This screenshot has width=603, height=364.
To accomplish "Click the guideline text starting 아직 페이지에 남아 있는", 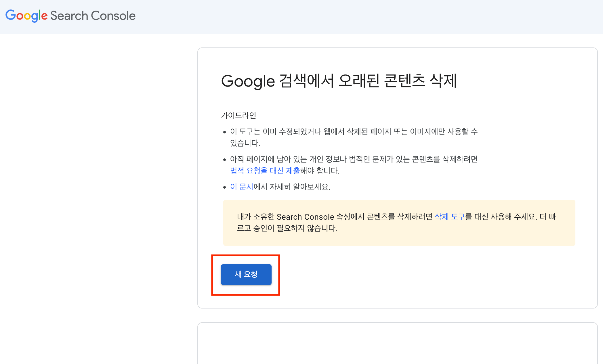I will [354, 165].
